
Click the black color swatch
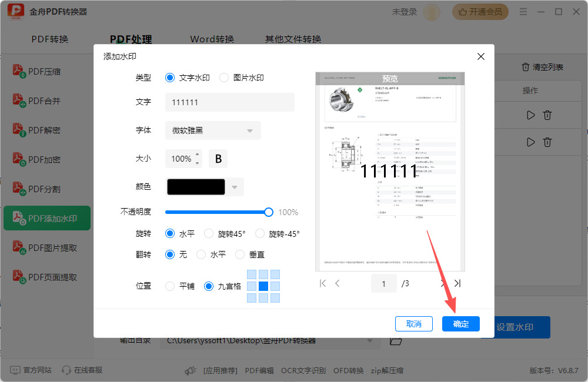tap(196, 187)
